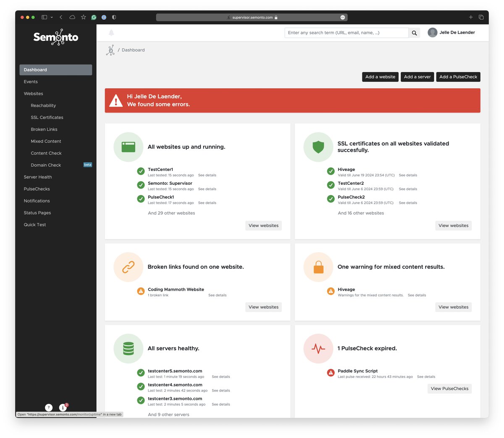Viewport: 504px width, 438px height.
Task: Click orange warning icon beside Hiveage mixed content
Action: pos(331,291)
